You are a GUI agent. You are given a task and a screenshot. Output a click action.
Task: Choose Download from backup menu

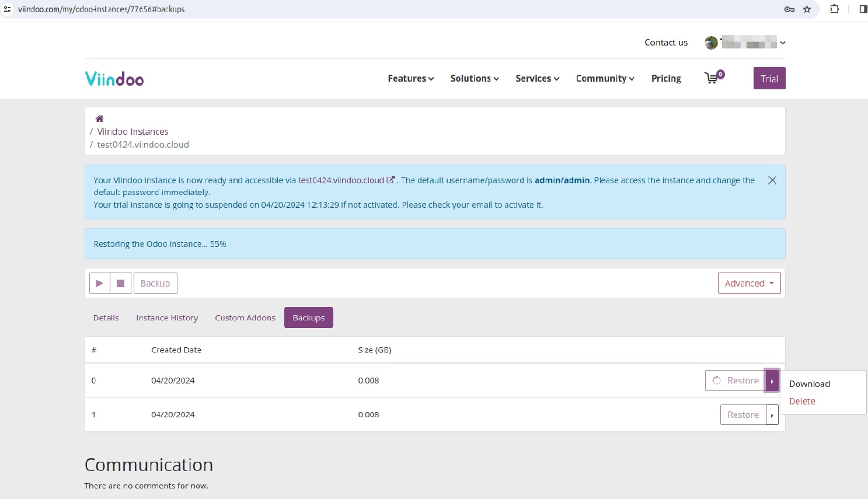[x=810, y=383]
